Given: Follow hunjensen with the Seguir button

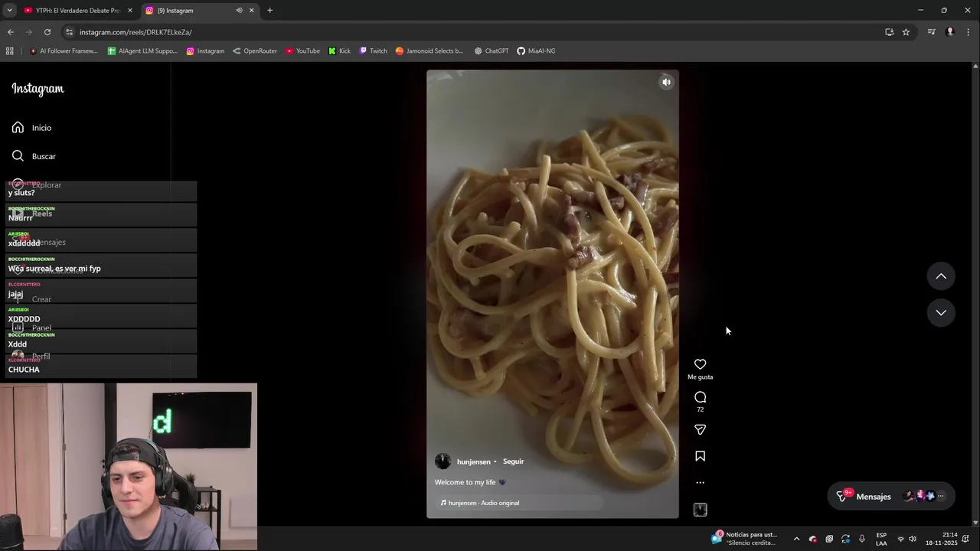Looking at the screenshot, I should tap(513, 461).
